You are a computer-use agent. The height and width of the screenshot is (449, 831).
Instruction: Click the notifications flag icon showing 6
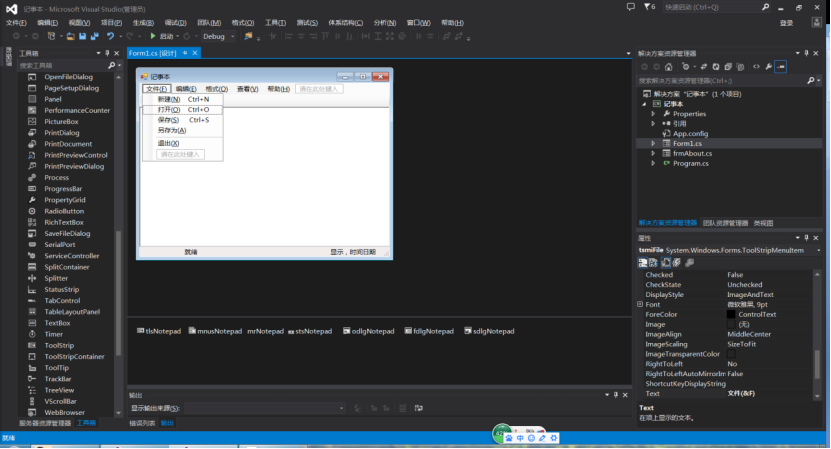[x=649, y=7]
